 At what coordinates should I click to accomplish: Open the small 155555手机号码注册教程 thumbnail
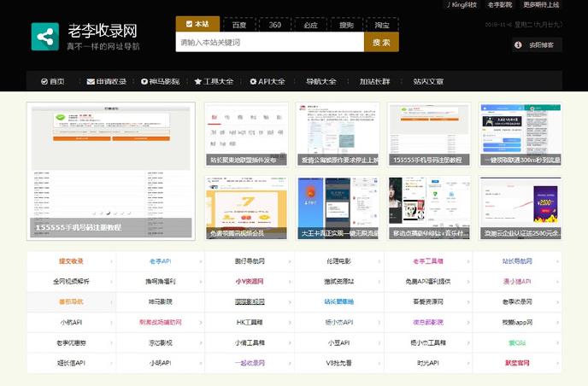(429, 135)
